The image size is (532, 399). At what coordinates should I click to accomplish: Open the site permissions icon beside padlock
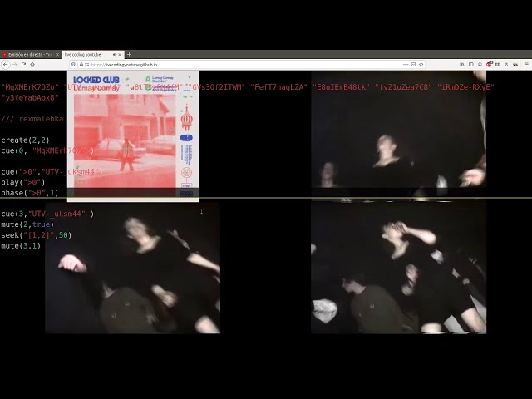coord(87,65)
